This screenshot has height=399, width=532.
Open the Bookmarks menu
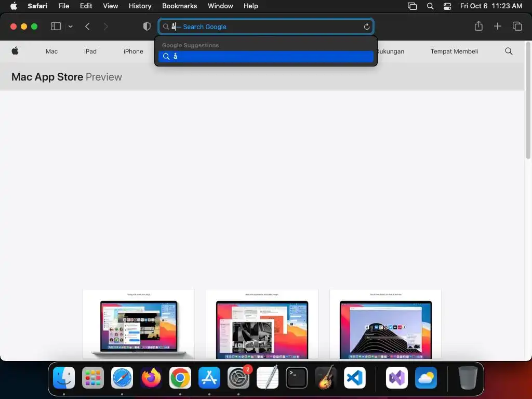[x=179, y=6]
